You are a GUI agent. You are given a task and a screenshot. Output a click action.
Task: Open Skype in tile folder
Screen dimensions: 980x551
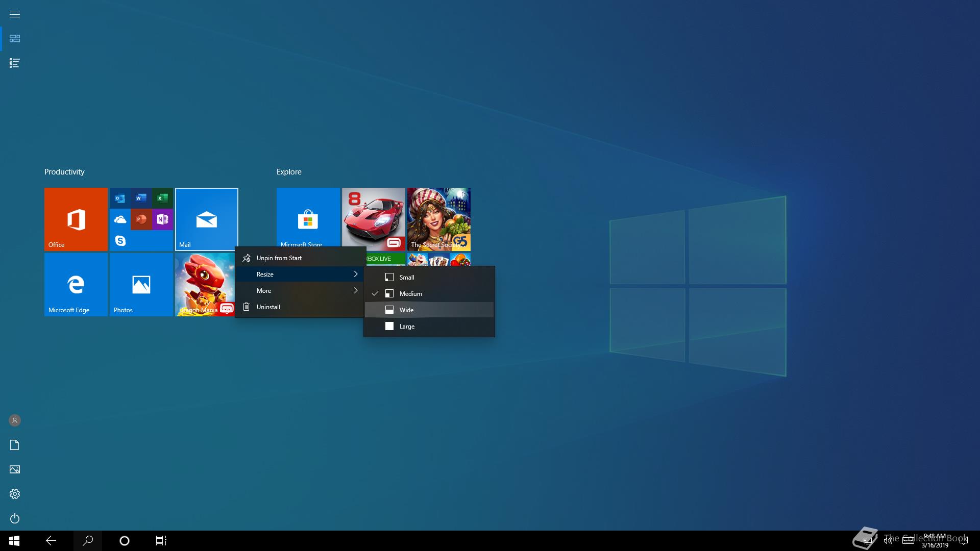click(x=120, y=240)
